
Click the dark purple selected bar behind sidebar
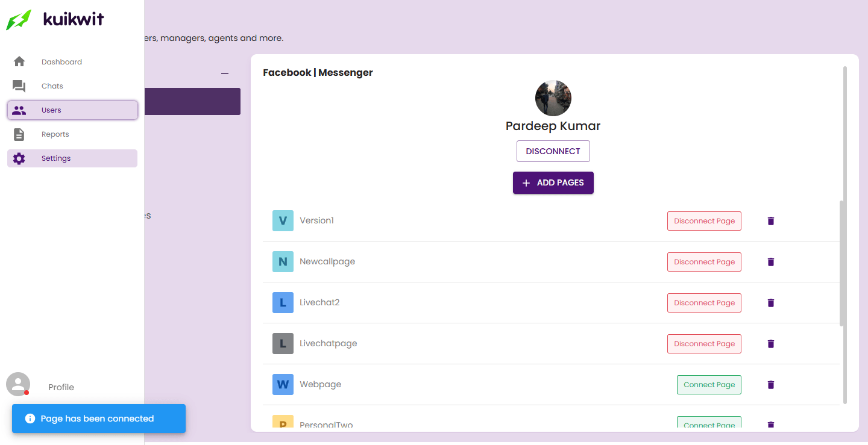[x=192, y=101]
